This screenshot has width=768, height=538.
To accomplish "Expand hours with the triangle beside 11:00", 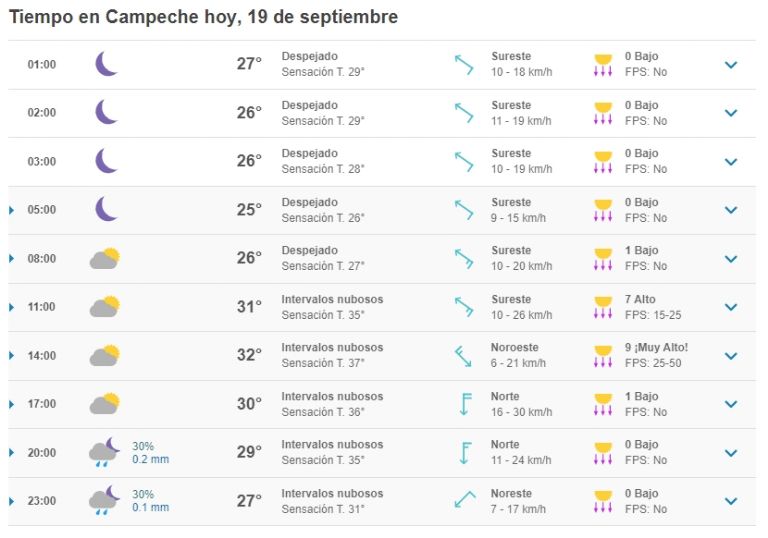I will (11, 307).
